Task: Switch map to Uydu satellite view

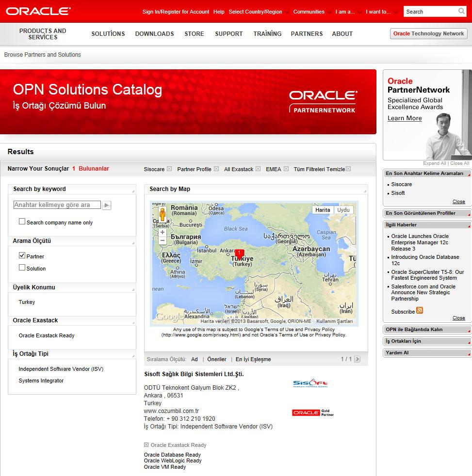Action: pos(343,210)
